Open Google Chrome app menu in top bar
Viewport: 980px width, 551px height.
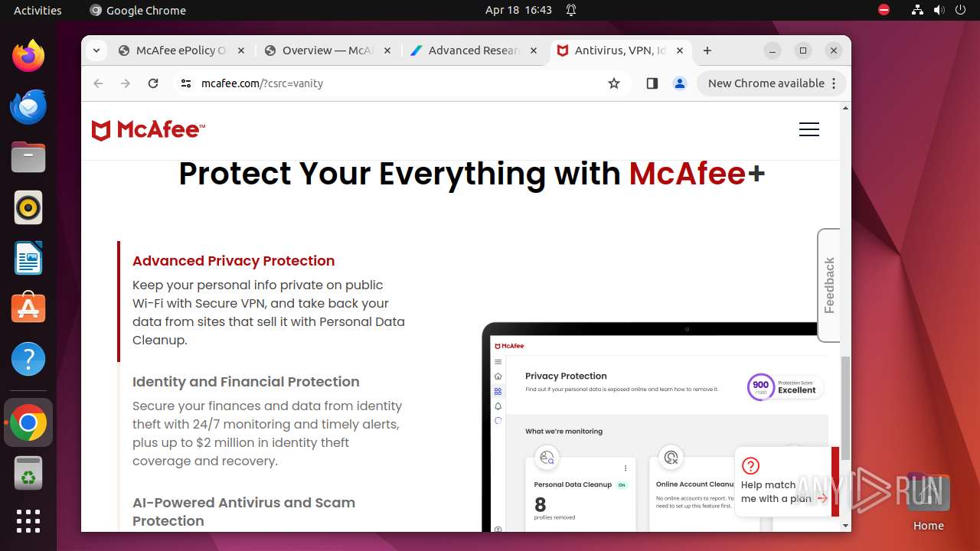pos(138,10)
